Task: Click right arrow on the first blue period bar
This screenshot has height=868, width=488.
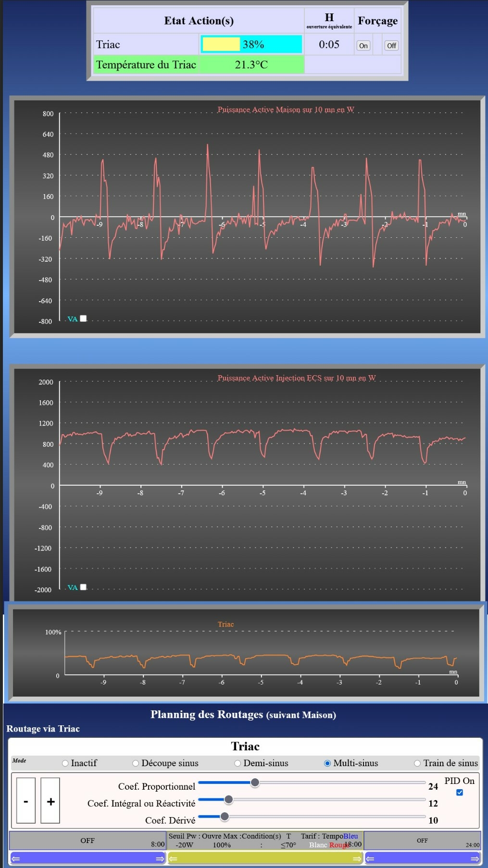Action: coord(160,858)
